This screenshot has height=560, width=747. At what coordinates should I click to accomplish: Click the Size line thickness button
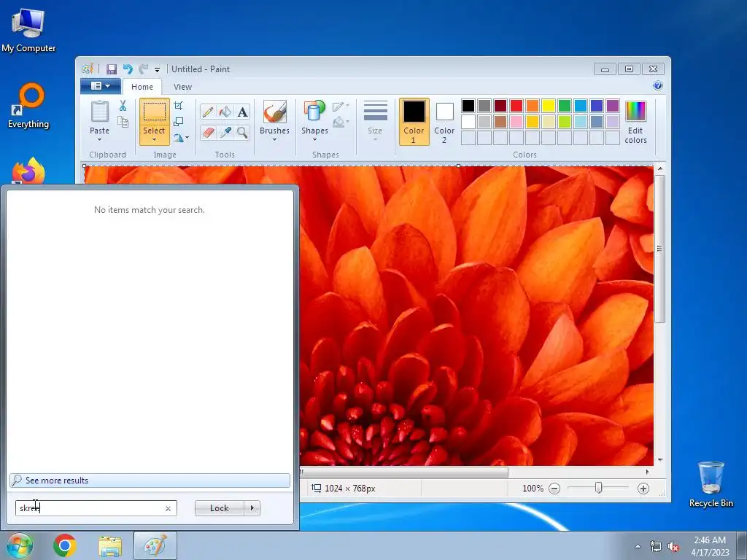click(375, 120)
